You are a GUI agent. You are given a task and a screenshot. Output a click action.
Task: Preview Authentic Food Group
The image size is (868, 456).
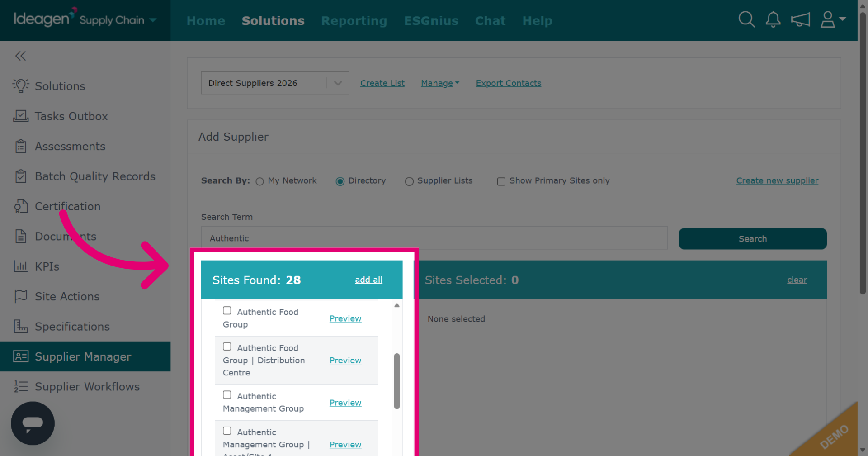click(x=345, y=318)
